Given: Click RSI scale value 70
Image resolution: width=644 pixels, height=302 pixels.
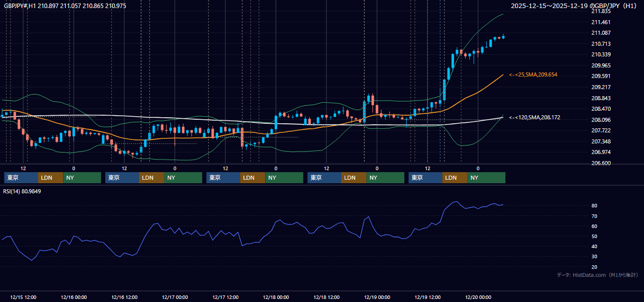Looking at the screenshot, I should tap(594, 216).
